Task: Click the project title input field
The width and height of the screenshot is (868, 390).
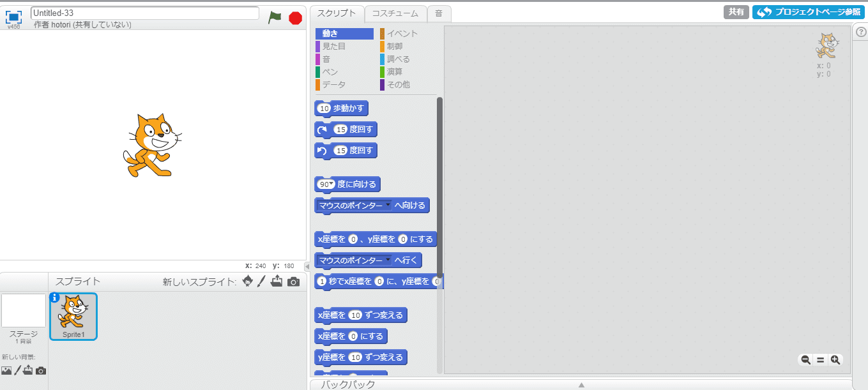Action: coord(145,13)
